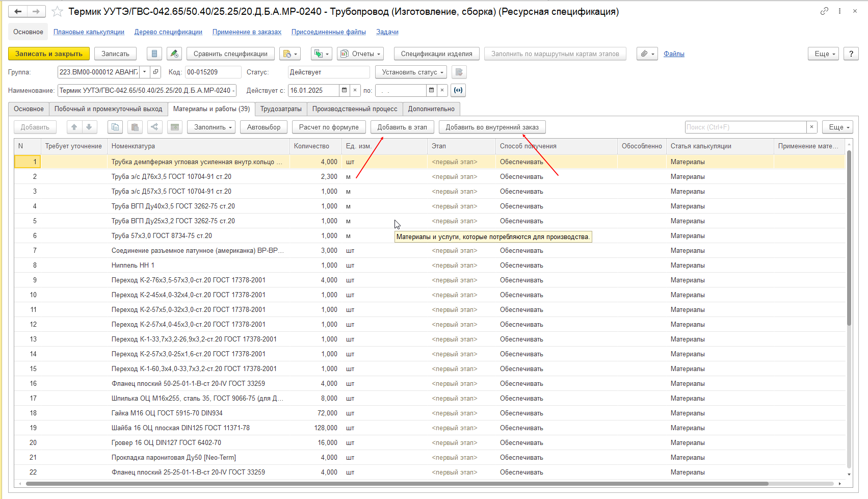Screen dimensions: 868x499
Task: Open the Отчеты dropdown menu
Action: point(360,54)
